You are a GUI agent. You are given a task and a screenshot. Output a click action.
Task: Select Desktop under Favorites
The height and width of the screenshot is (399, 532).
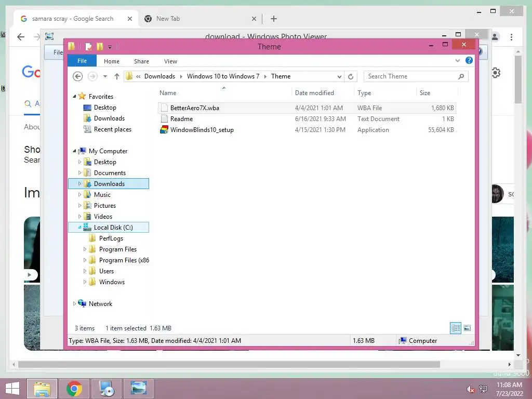(x=105, y=108)
